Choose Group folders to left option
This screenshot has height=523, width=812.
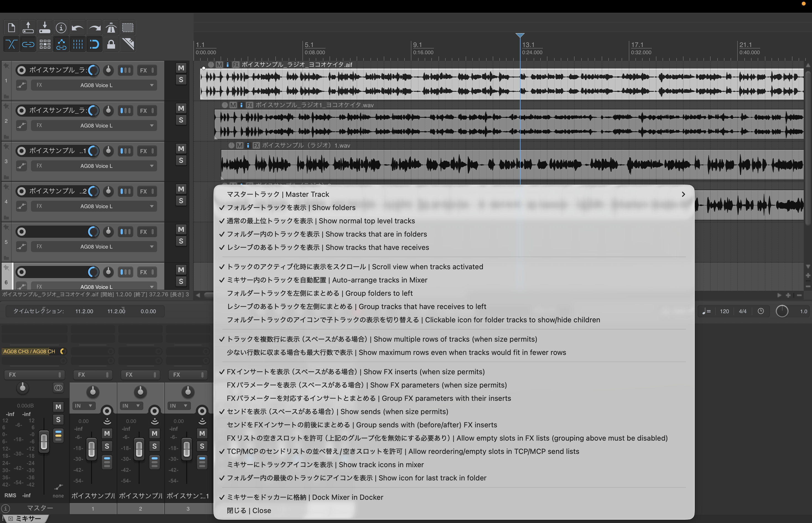[x=454, y=293]
